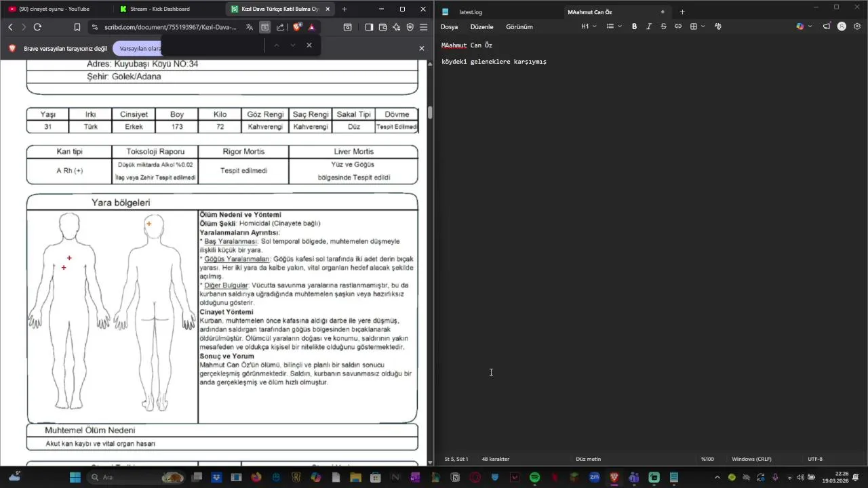The height and width of the screenshot is (488, 868).
Task: Open the Görünüm menu in Notepad
Action: 519,26
